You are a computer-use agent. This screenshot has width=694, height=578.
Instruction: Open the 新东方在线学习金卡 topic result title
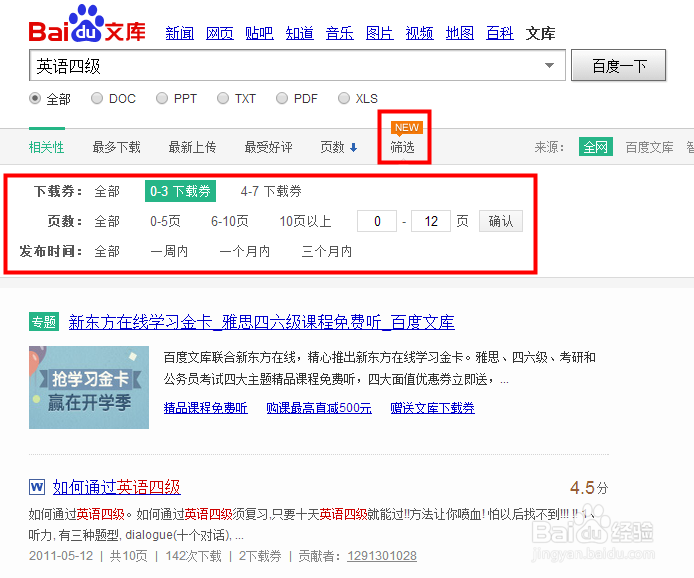(x=262, y=322)
